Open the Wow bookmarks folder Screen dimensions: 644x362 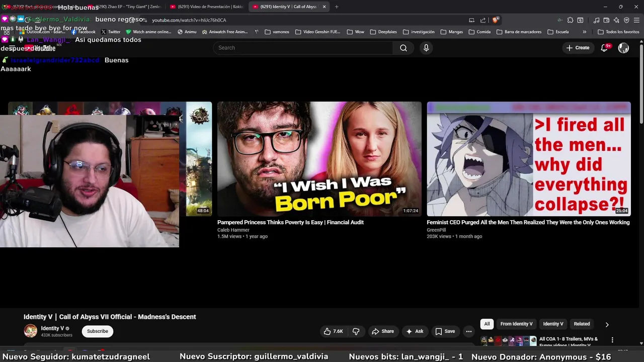click(356, 32)
